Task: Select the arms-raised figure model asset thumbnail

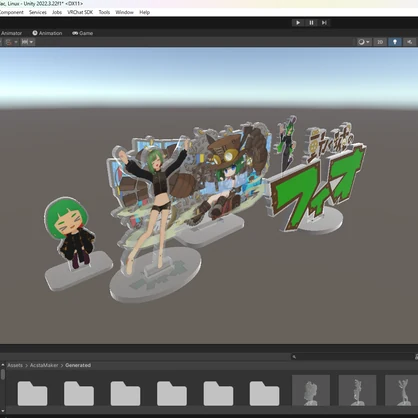Action: tap(402, 391)
